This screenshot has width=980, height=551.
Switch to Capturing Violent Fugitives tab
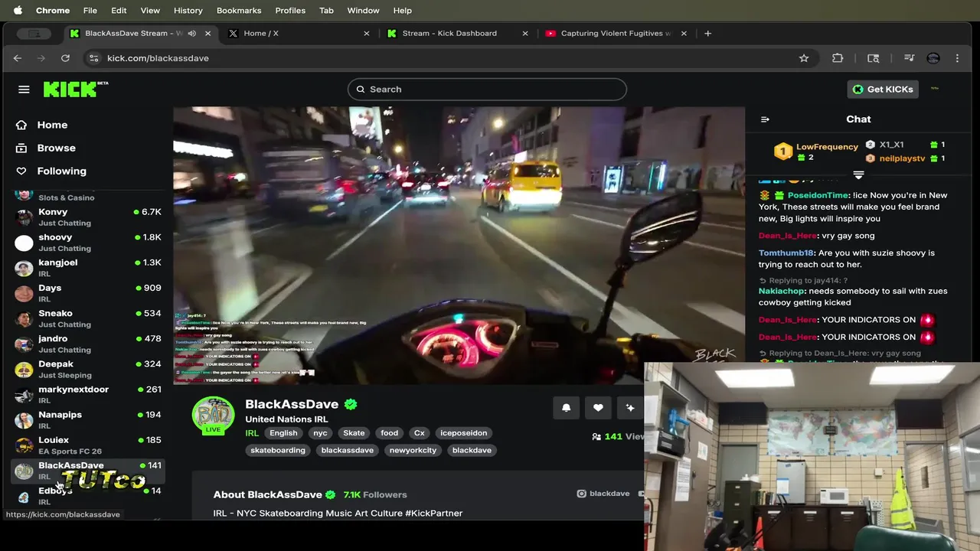[616, 33]
